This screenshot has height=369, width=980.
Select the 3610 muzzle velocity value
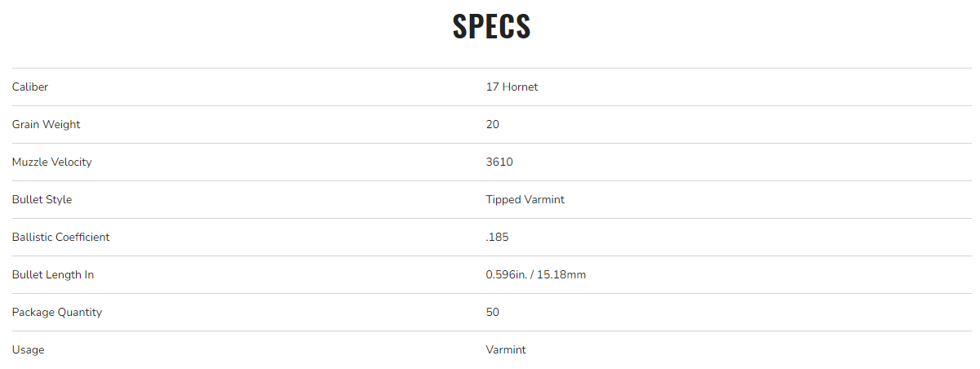click(499, 162)
